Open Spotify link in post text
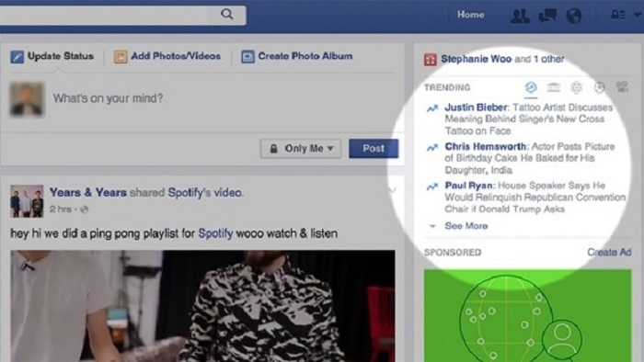Image resolution: width=644 pixels, height=362 pixels. (215, 233)
